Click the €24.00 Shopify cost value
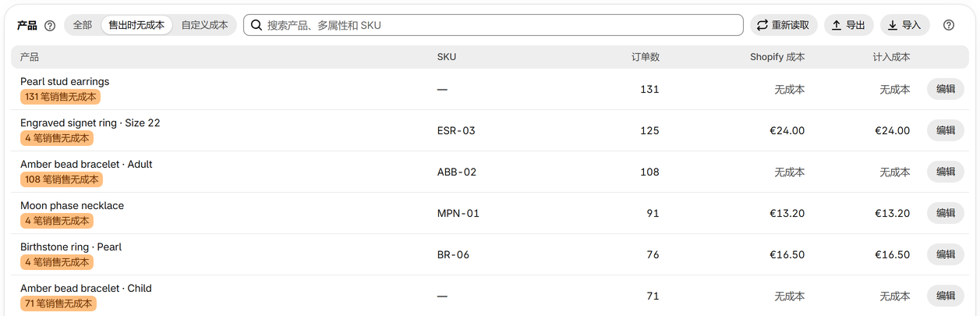This screenshot has width=980, height=316. coord(787,130)
